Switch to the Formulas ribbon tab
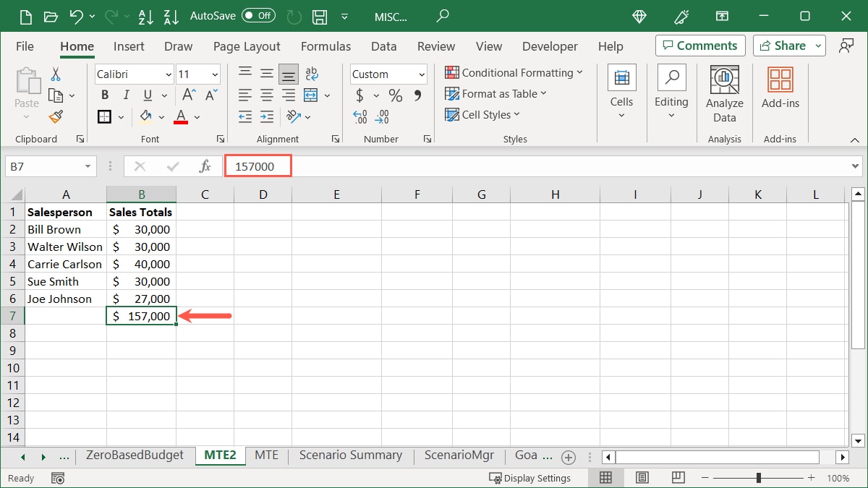The height and width of the screenshot is (488, 868). click(325, 46)
